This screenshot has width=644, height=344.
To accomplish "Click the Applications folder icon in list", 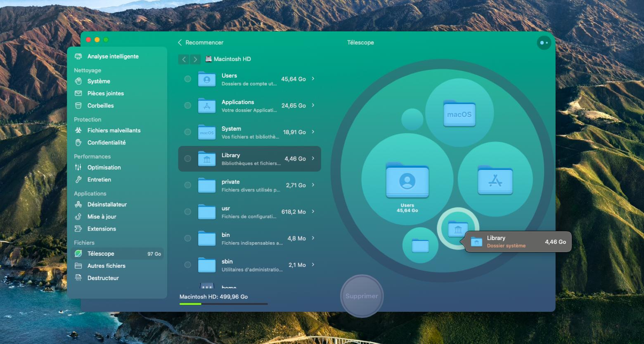I will (x=207, y=106).
